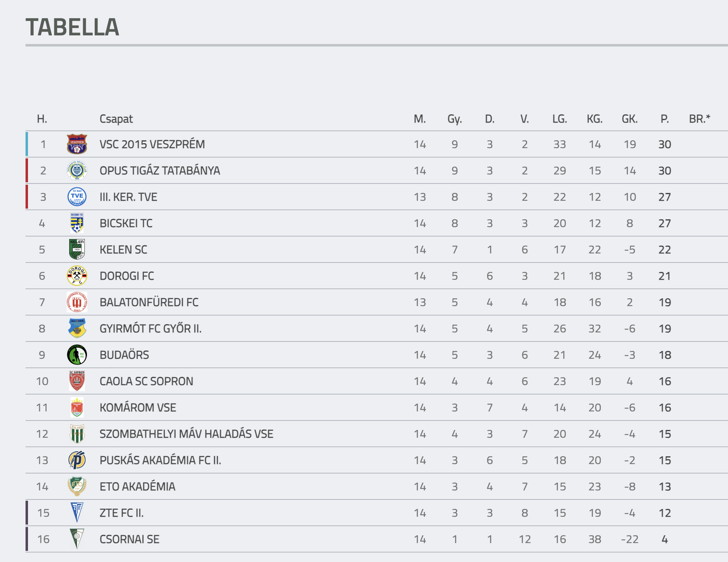Open the Komárom VSE team page
728x562 pixels.
pos(138,408)
